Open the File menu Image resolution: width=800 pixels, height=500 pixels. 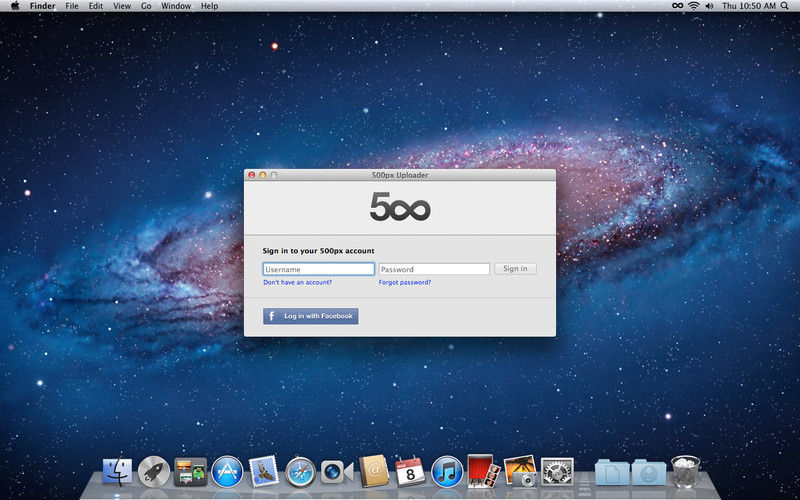72,6
